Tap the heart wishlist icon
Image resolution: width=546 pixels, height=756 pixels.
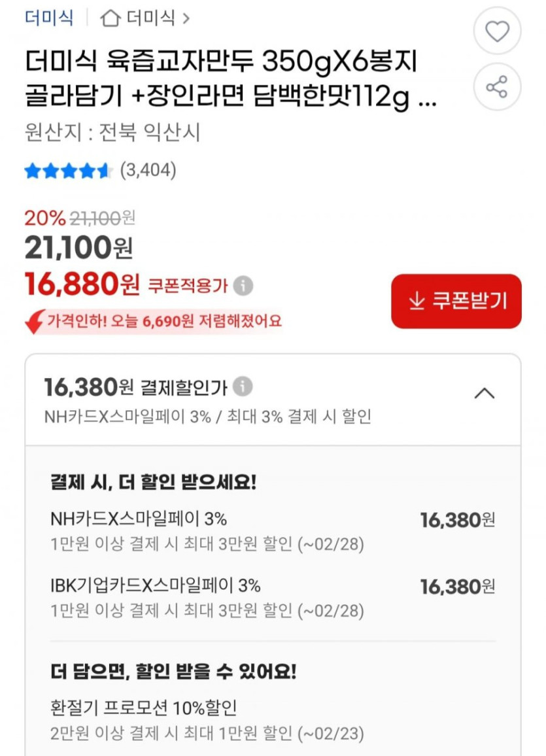coord(497,31)
